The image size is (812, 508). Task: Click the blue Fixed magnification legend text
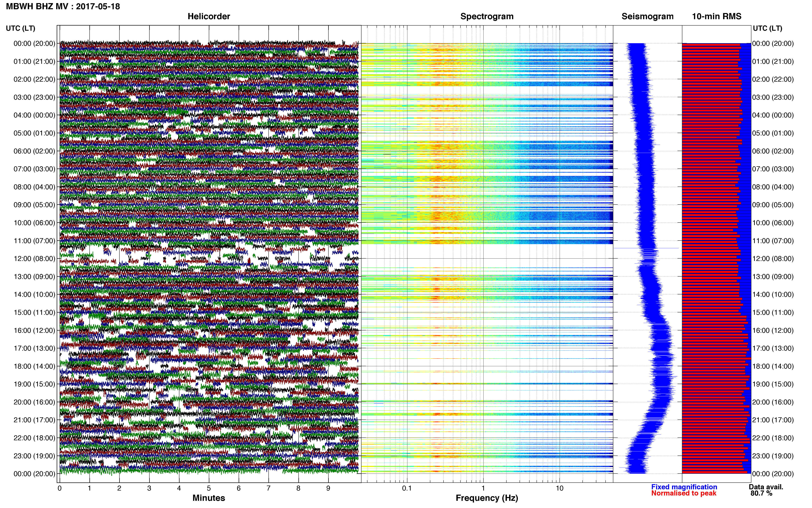[x=684, y=487]
